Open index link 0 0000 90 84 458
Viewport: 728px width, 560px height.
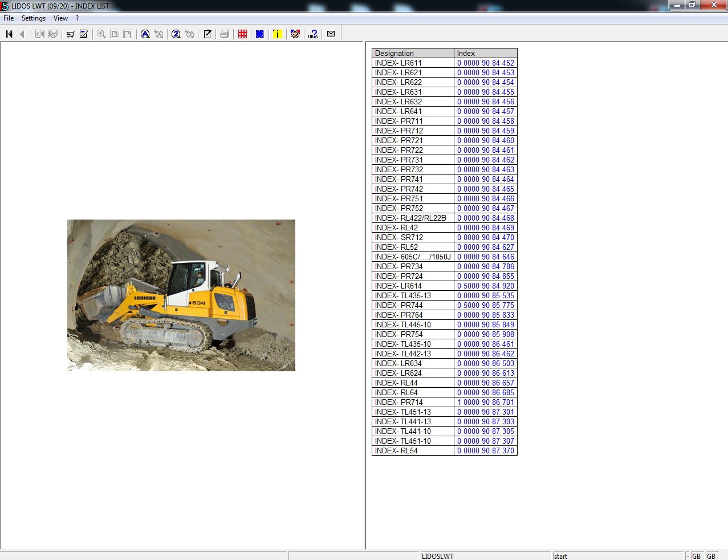(486, 121)
